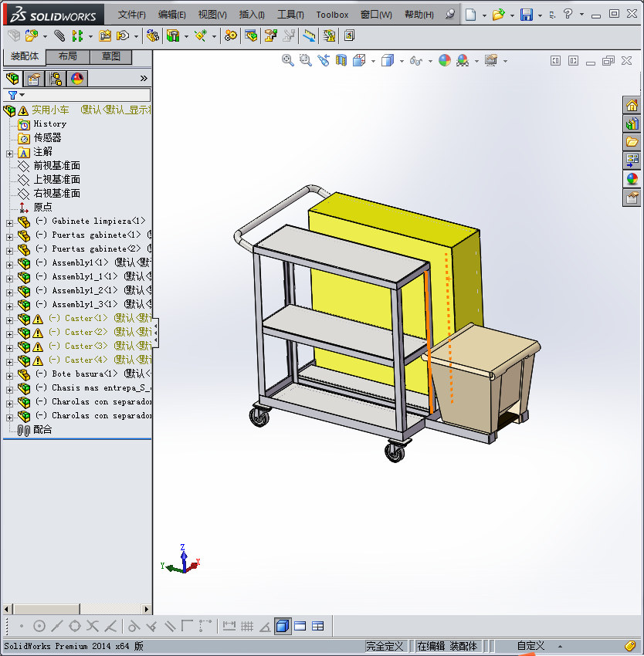Viewport: 644px width, 656px height.
Task: Open the File Explorer folder task pane icon
Action: click(632, 142)
